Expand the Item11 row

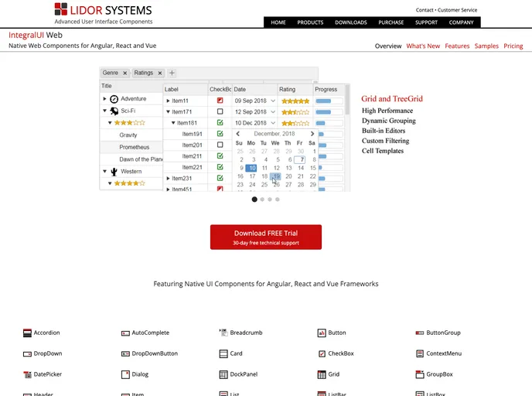coord(168,101)
